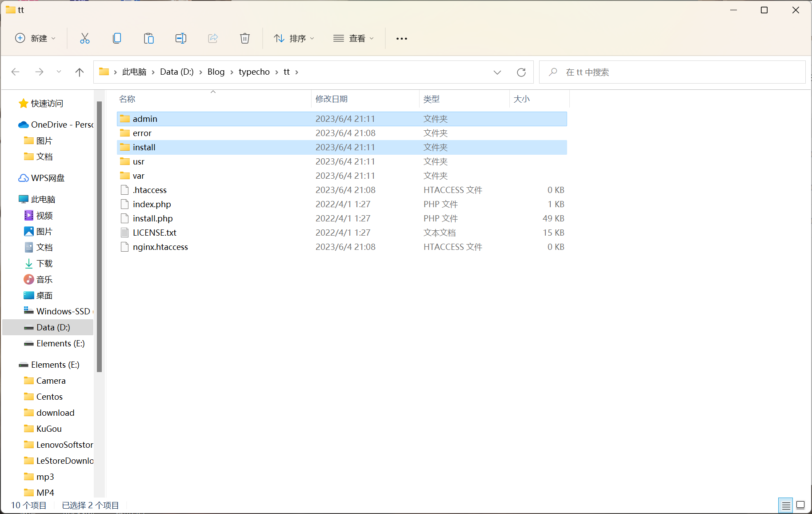
Task: Click the Delete trash can icon
Action: [x=245, y=38]
